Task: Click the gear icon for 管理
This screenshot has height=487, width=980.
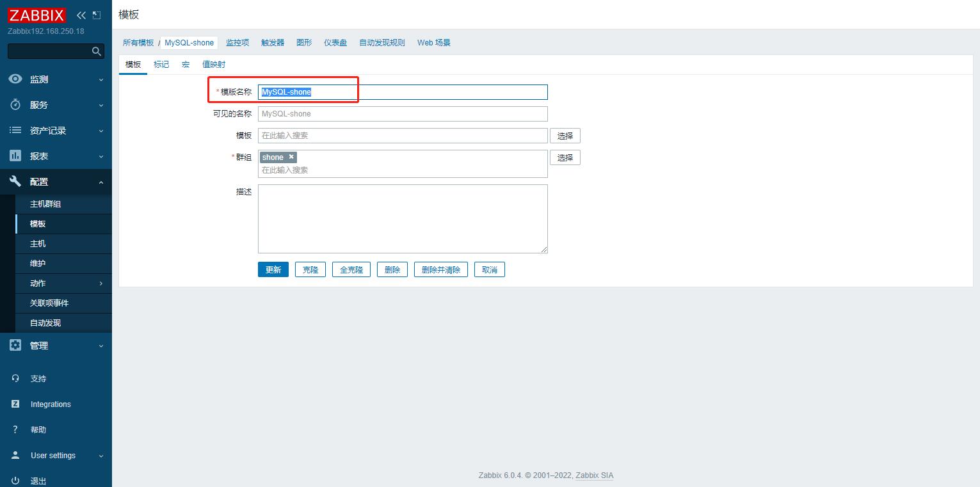Action: 15,346
